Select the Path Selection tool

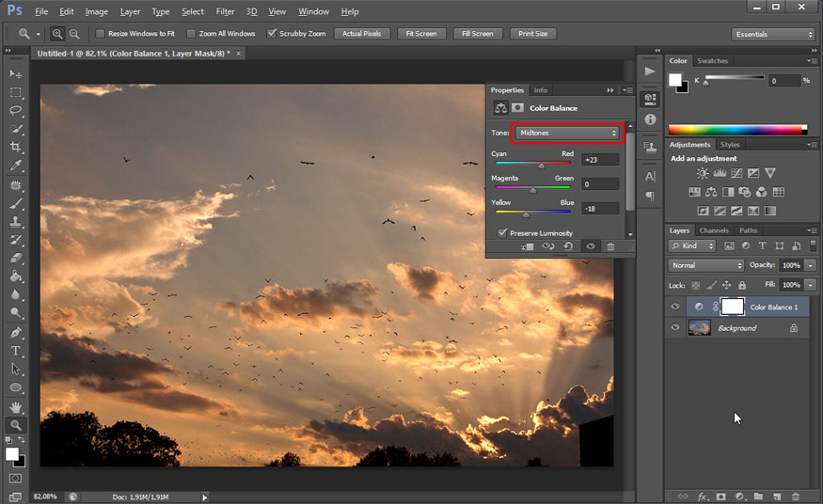(x=16, y=369)
